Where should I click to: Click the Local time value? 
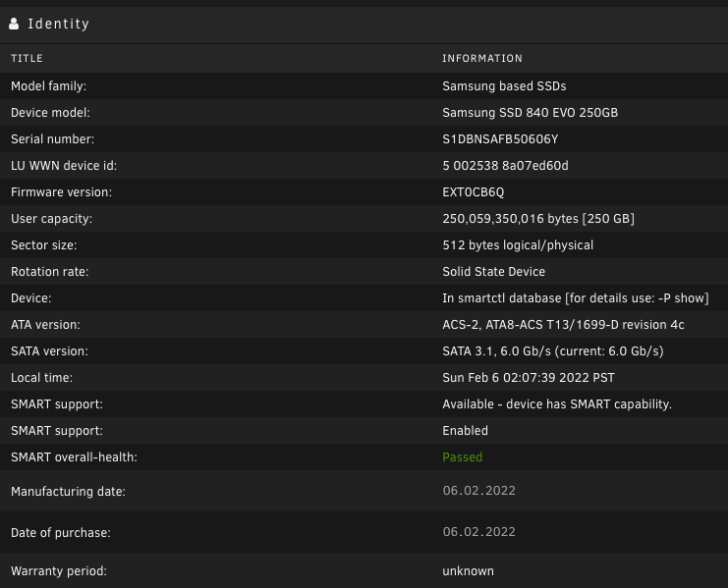529,378
